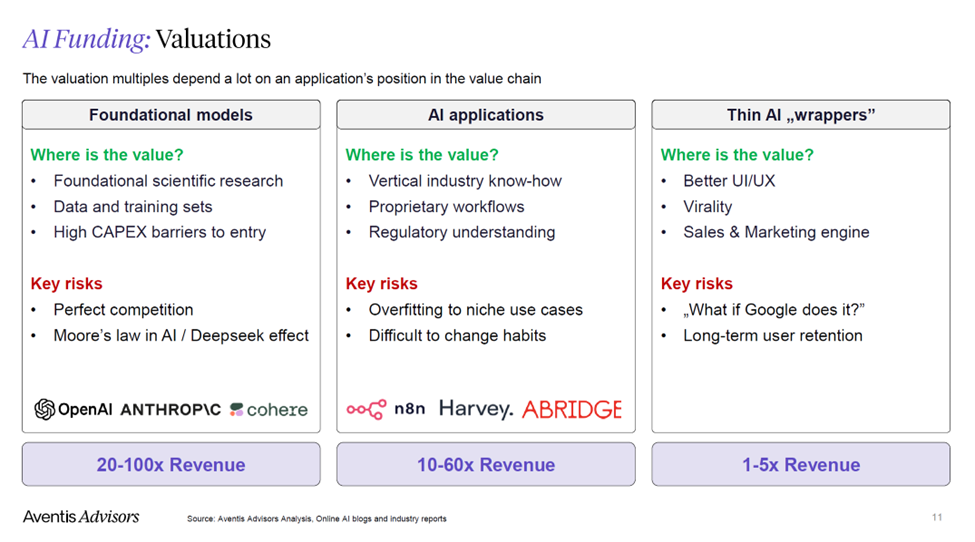
Task: Click the source citation text
Action: pos(317,519)
